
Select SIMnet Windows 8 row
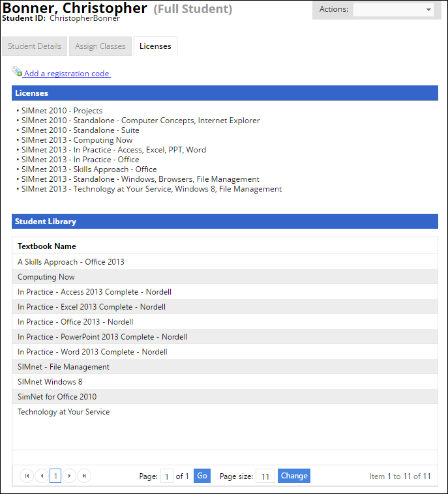click(x=225, y=381)
